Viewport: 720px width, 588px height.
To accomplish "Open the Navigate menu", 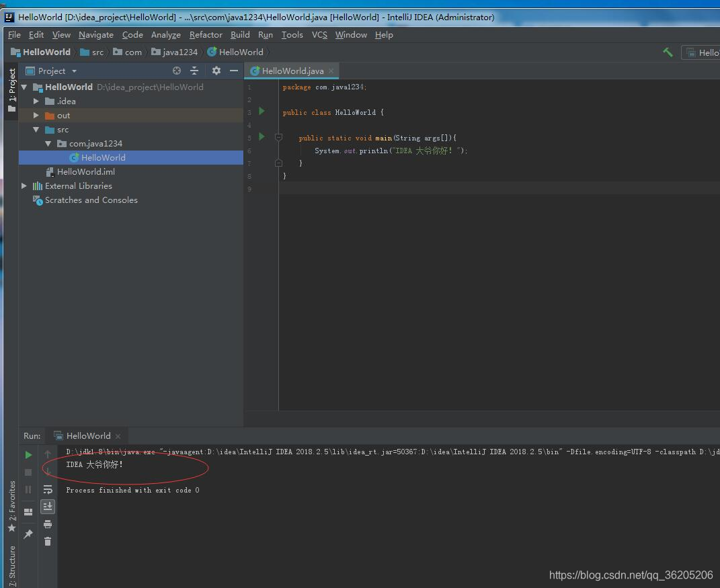I will click(96, 35).
